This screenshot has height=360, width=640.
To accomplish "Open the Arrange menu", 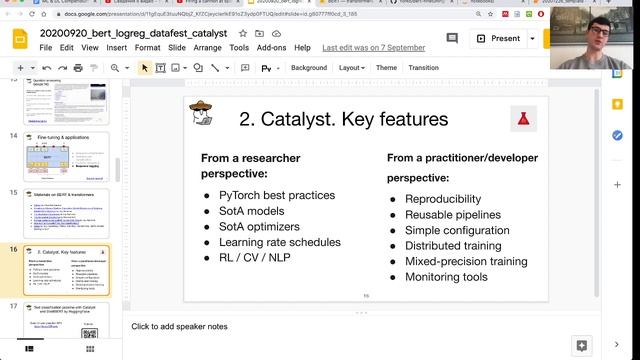I will click(207, 48).
